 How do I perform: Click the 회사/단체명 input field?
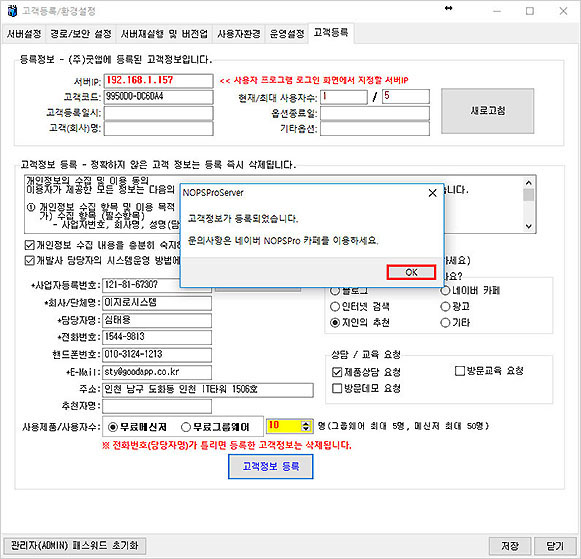pyautogui.click(x=157, y=303)
